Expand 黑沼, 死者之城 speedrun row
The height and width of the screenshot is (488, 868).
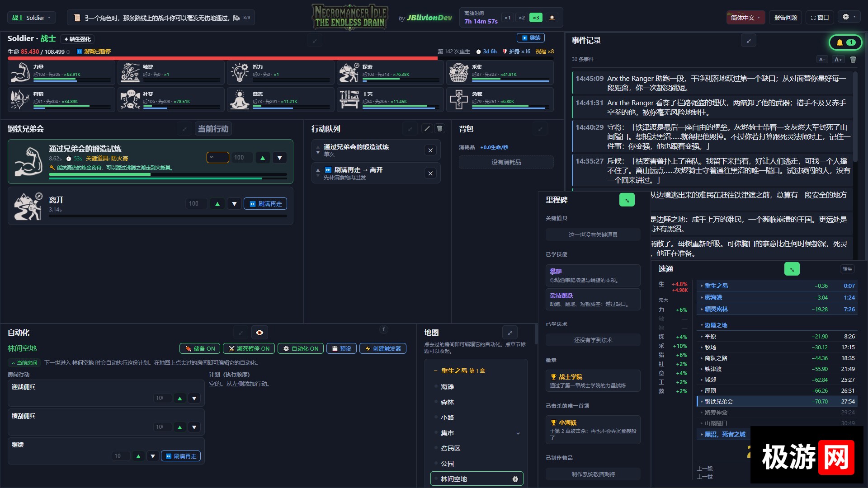pos(724,434)
